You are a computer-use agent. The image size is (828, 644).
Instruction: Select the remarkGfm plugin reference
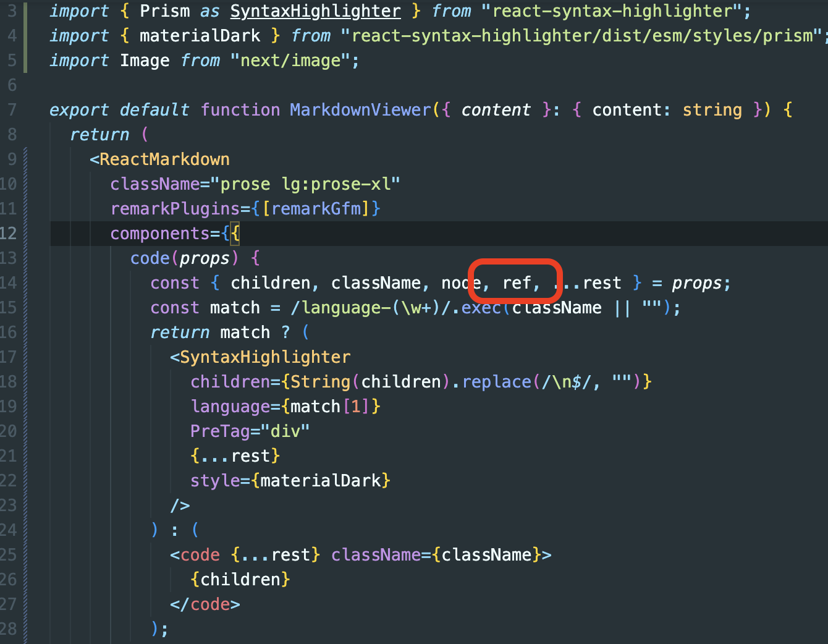[317, 208]
